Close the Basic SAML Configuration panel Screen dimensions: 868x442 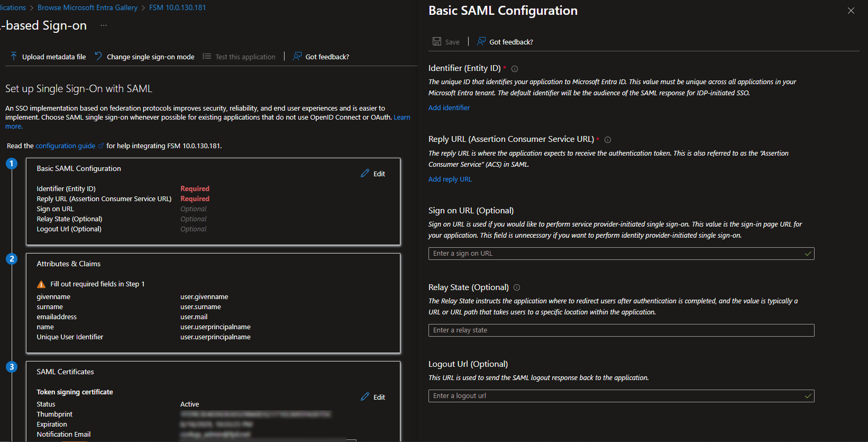coord(851,11)
